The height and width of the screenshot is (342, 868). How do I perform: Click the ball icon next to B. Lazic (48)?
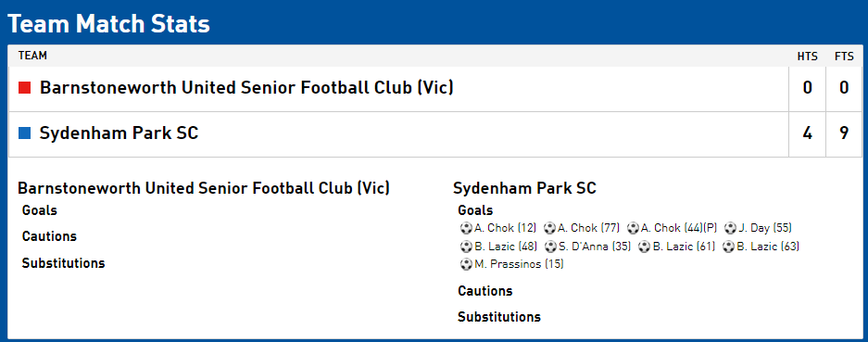(466, 247)
